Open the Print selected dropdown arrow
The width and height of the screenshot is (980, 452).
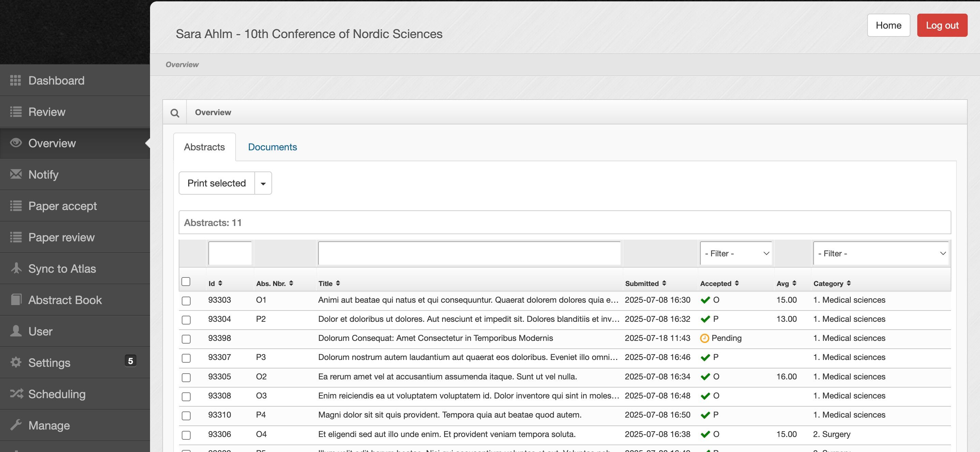263,183
